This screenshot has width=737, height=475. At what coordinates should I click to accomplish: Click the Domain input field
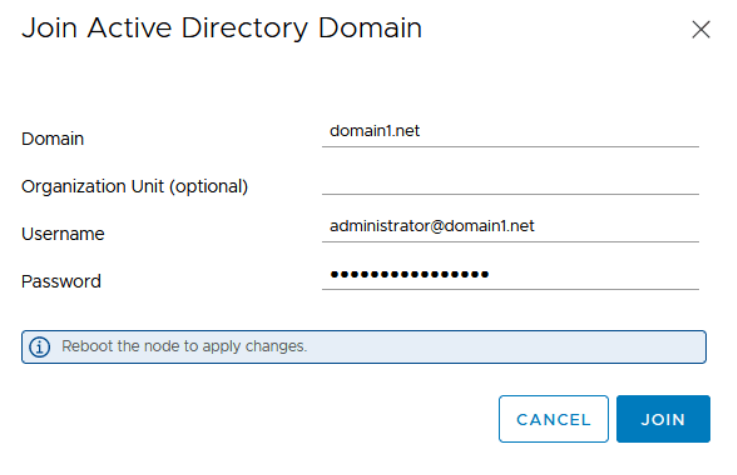510,130
